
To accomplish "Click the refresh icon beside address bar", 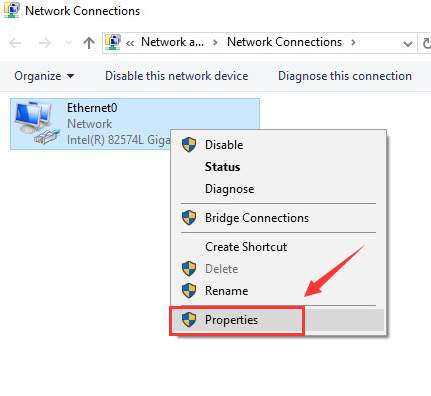I will [x=426, y=43].
